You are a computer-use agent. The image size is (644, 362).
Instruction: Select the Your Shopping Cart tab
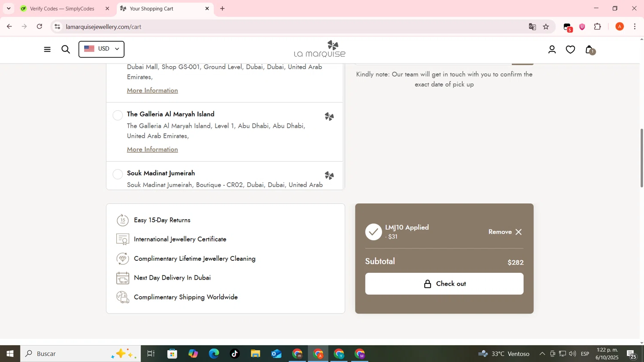(x=165, y=9)
